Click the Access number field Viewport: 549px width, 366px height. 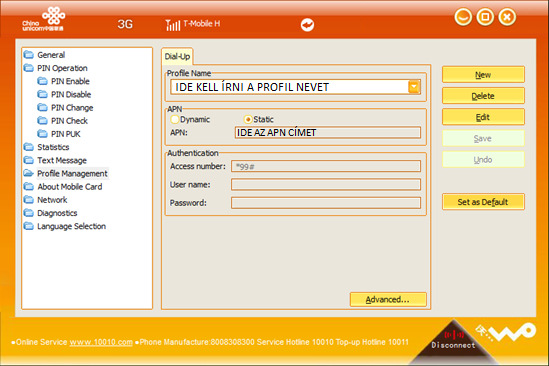[x=326, y=166]
